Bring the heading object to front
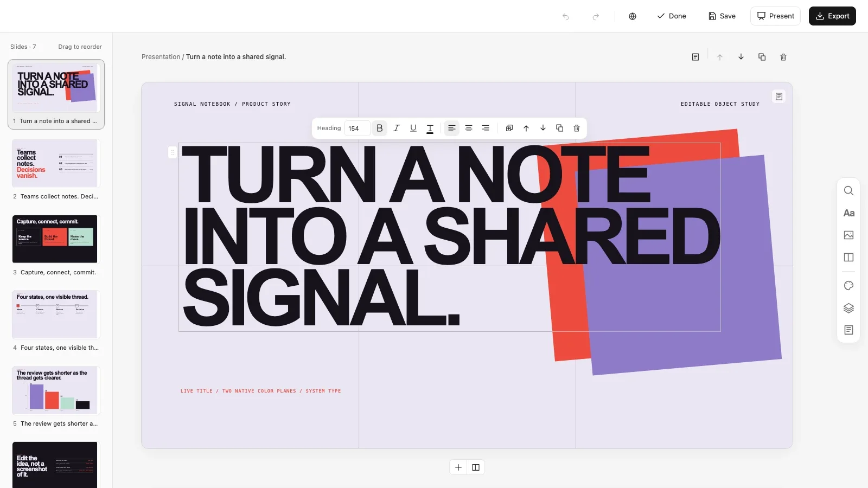 tap(509, 129)
